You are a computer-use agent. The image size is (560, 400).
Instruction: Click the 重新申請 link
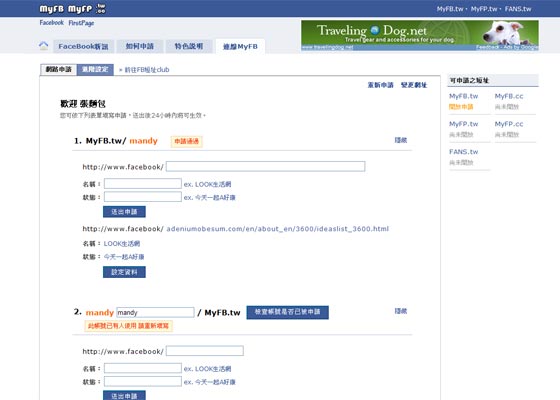pos(381,85)
